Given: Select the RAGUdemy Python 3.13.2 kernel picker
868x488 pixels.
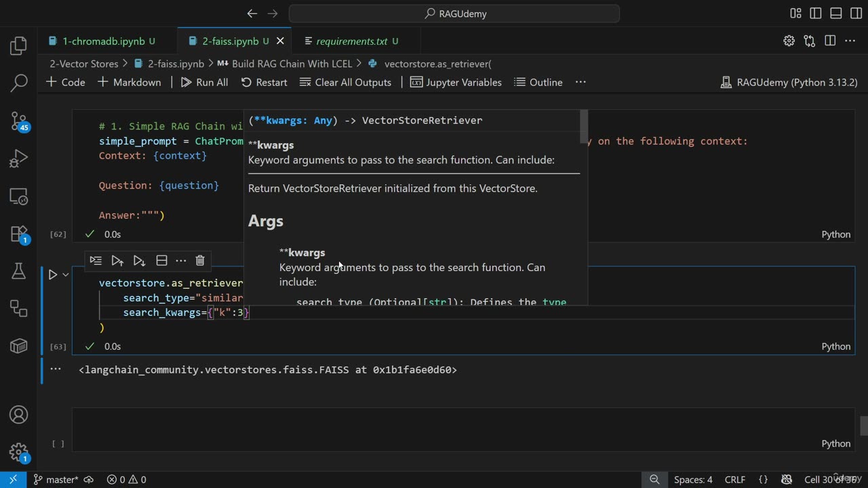Looking at the screenshot, I should pos(789,82).
